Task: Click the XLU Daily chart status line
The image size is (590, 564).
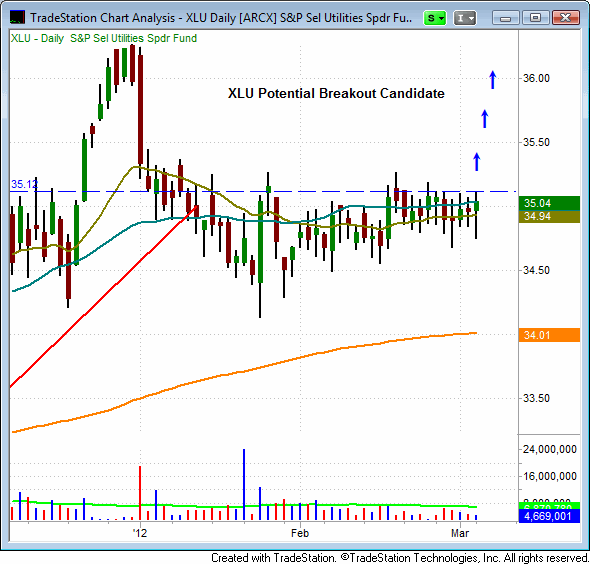Action: (104, 38)
